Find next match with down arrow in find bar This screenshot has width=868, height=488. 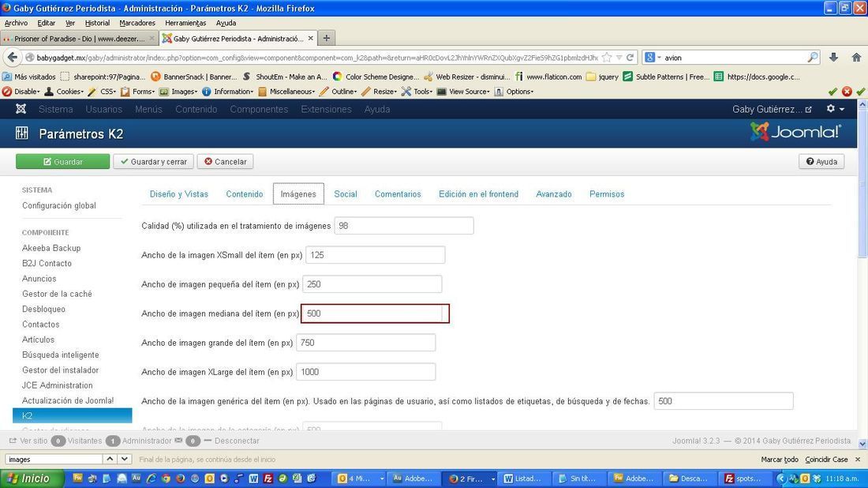(x=125, y=460)
